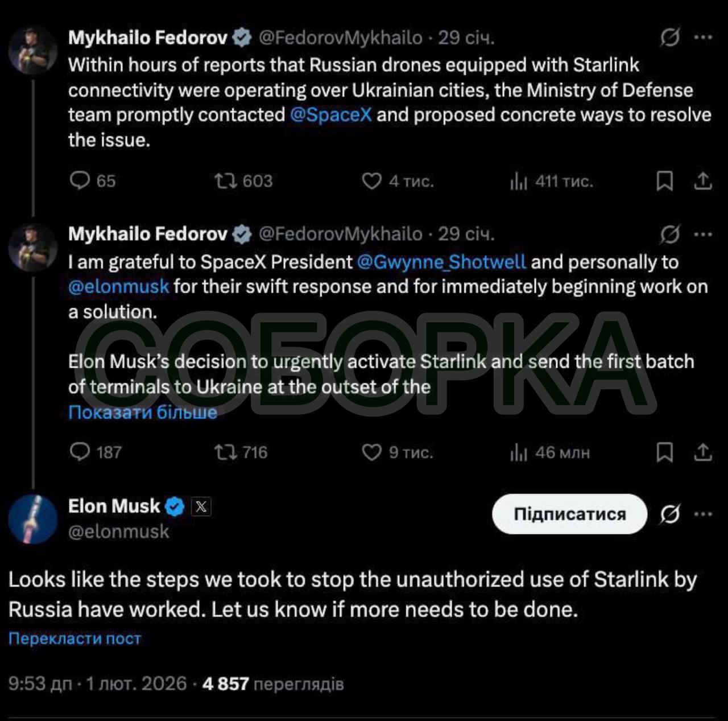
Task: Bookmark the first Mykhailo Fedorov post
Action: point(664,181)
